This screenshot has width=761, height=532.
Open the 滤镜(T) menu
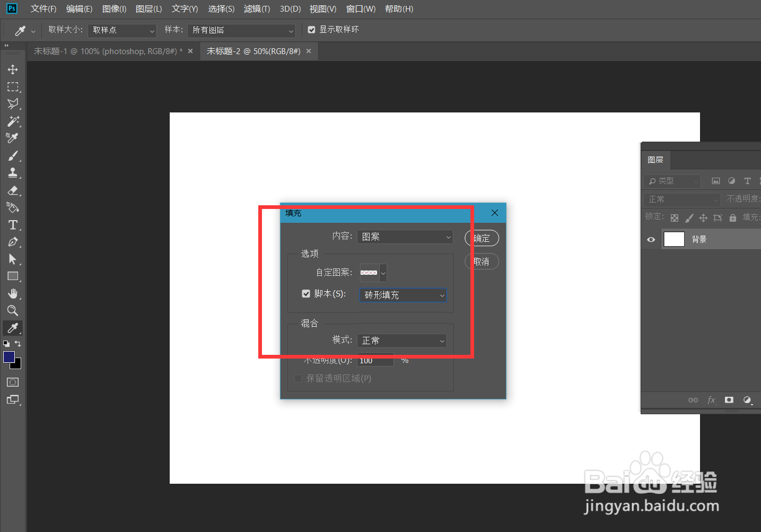257,9
